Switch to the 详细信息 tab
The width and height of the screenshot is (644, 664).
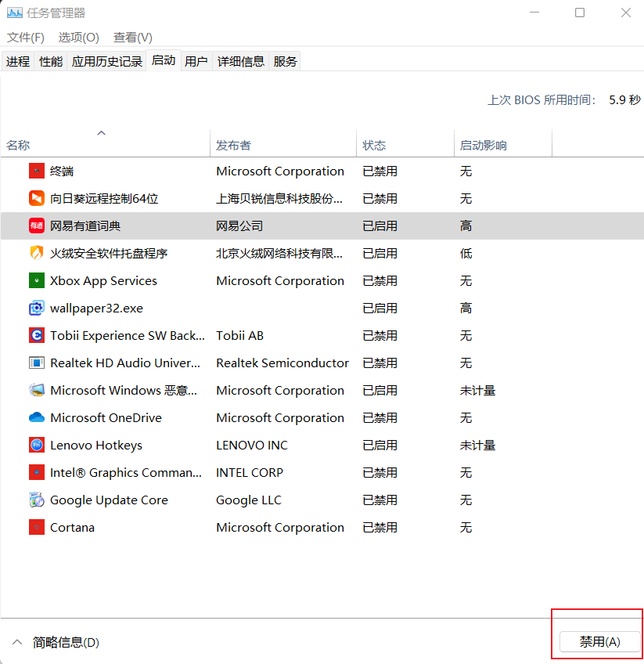[x=241, y=62]
